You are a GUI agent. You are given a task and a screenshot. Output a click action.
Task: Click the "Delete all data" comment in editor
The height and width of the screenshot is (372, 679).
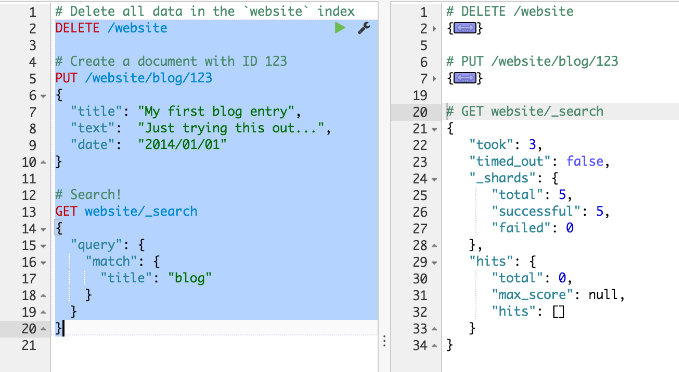click(205, 12)
